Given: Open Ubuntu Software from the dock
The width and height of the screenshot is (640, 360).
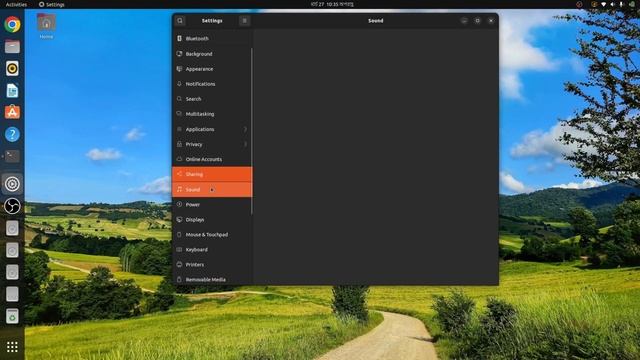Looking at the screenshot, I should [12, 112].
